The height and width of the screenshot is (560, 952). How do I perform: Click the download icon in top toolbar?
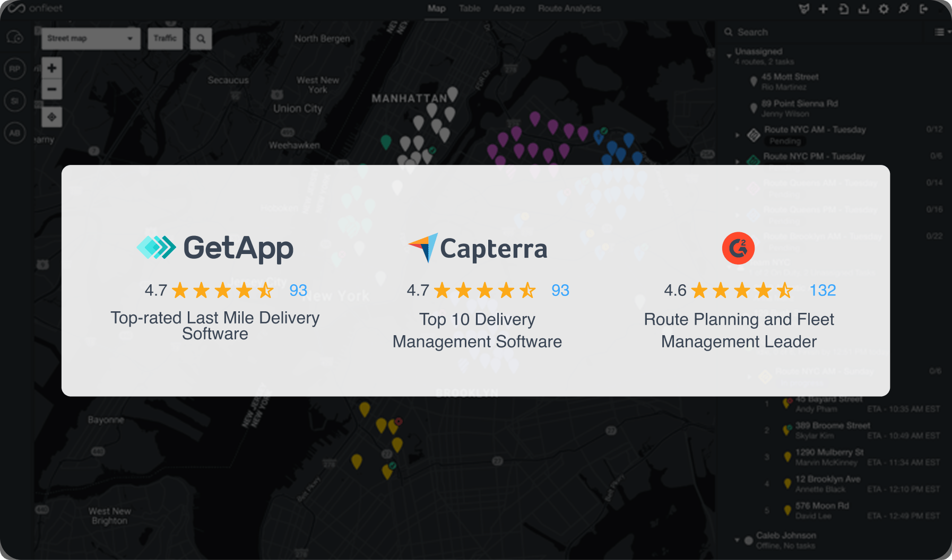click(863, 9)
